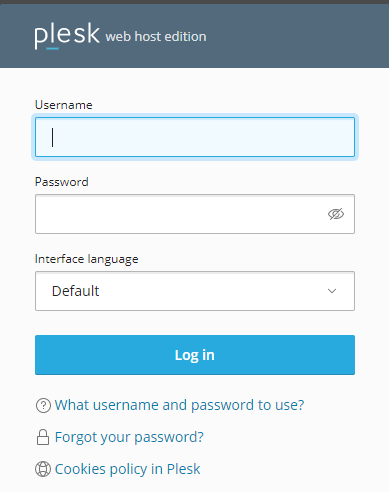Click the Plesk logo in the header
This screenshot has width=389, height=492.
coord(67,35)
